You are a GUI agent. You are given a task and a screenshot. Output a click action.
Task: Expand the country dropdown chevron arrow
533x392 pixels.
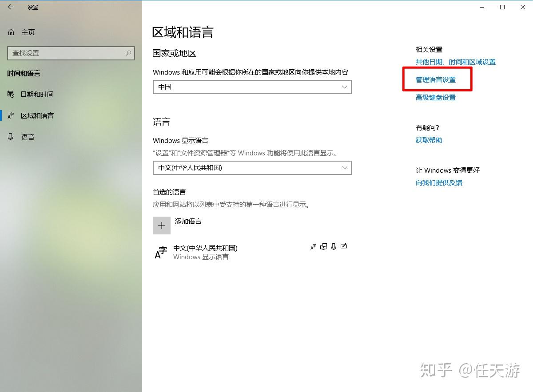click(345, 87)
